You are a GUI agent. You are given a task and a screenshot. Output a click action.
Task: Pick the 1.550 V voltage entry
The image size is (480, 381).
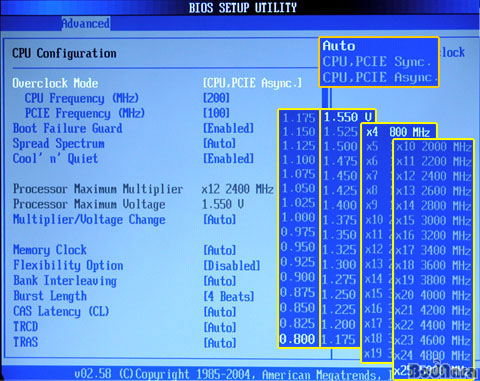click(348, 117)
